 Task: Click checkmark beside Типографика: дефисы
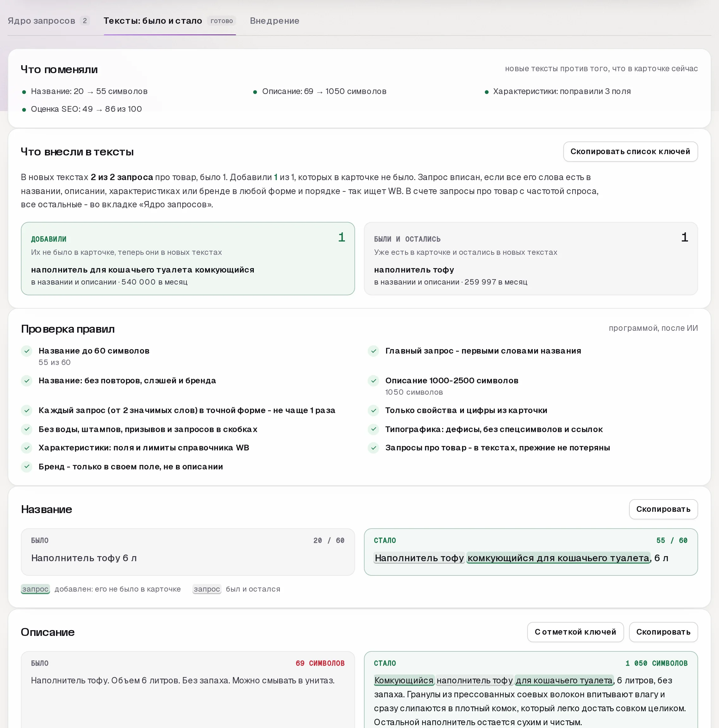coord(373,429)
